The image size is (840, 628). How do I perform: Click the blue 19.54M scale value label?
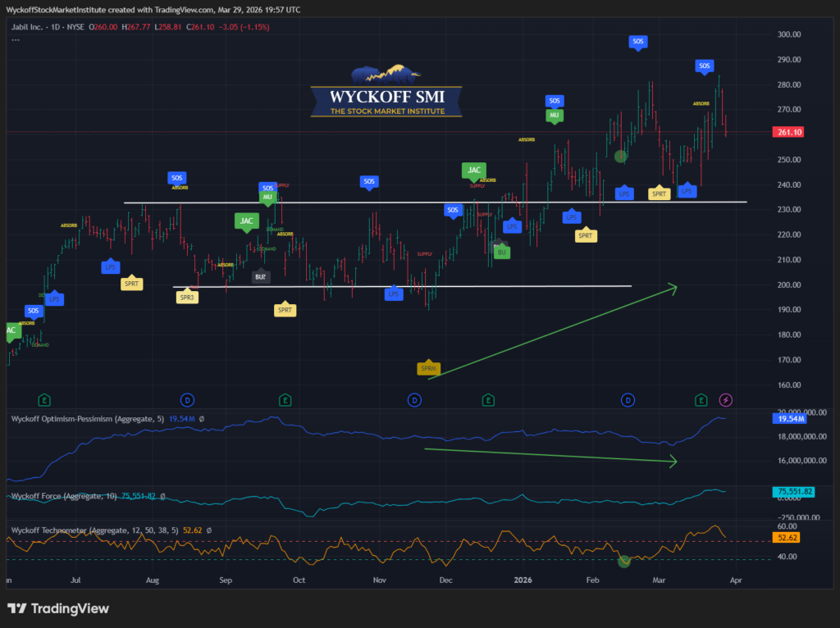[789, 419]
